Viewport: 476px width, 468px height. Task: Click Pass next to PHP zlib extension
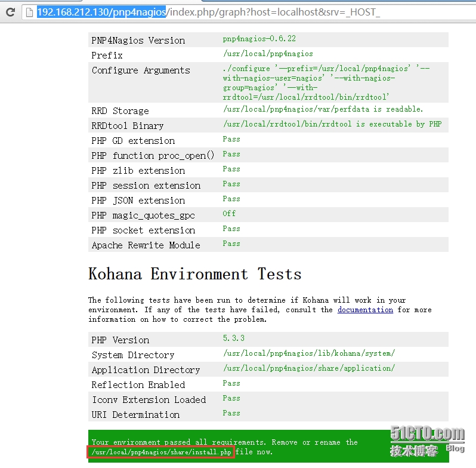231,169
